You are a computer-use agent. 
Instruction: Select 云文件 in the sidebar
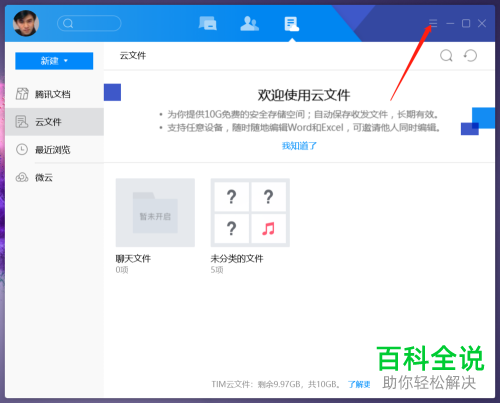click(x=54, y=122)
